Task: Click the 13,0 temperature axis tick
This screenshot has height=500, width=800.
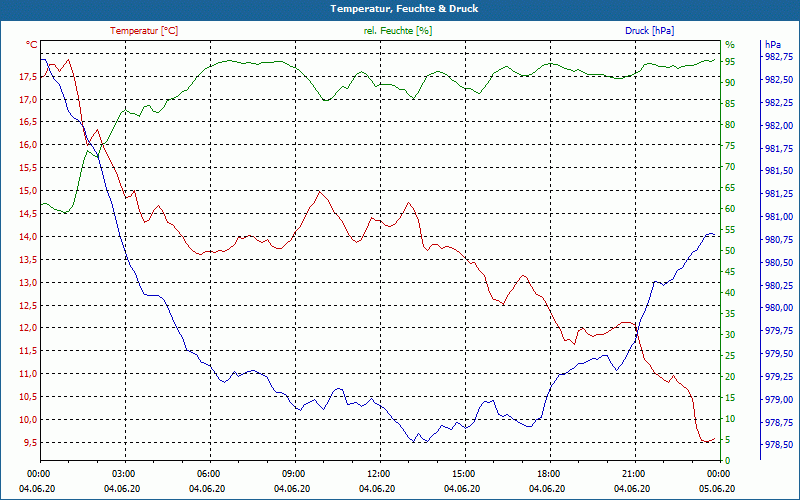Action: [28, 283]
